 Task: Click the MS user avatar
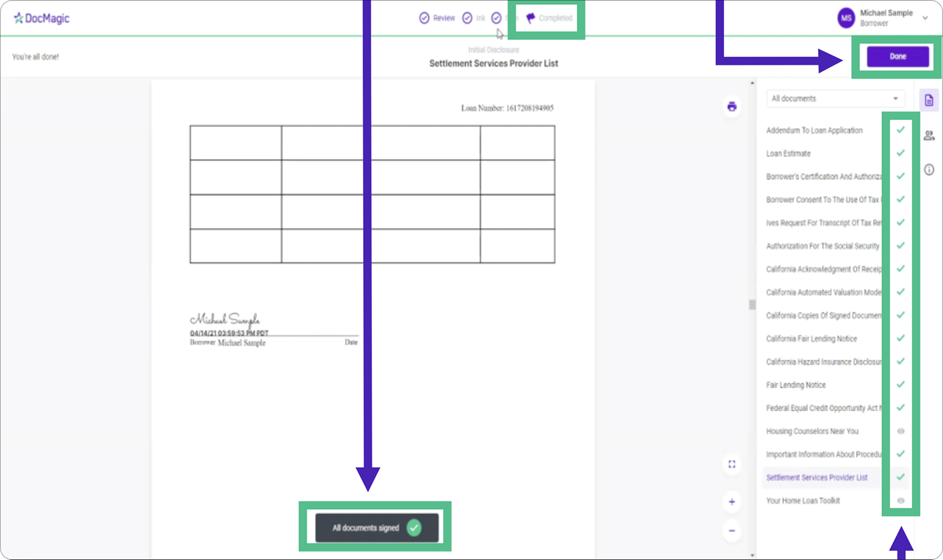pyautogui.click(x=846, y=18)
